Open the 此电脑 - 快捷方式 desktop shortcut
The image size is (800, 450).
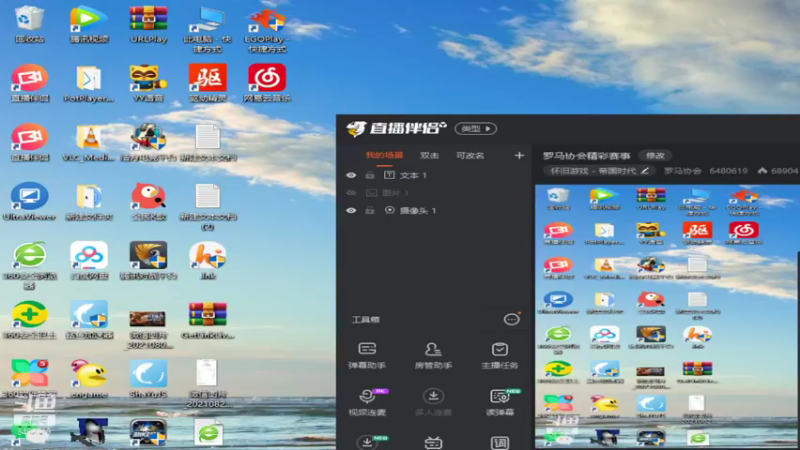[207, 30]
